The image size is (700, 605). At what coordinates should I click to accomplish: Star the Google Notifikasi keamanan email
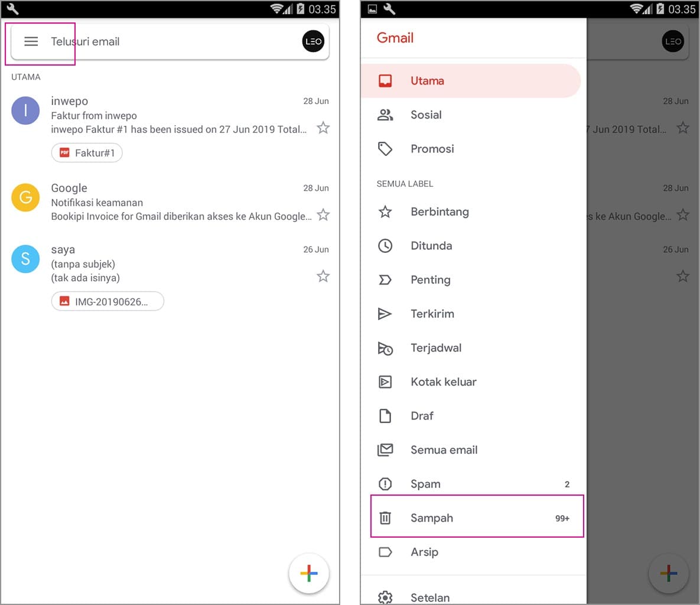coord(323,214)
